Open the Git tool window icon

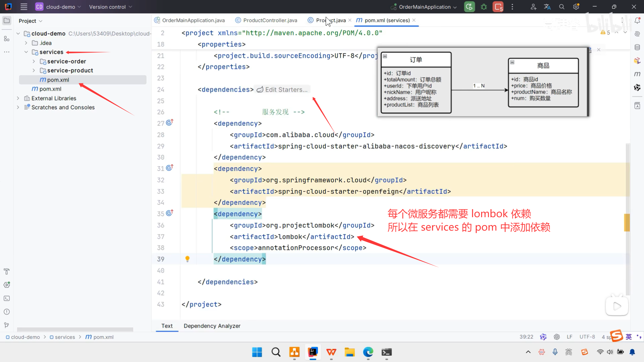[x=6, y=325]
